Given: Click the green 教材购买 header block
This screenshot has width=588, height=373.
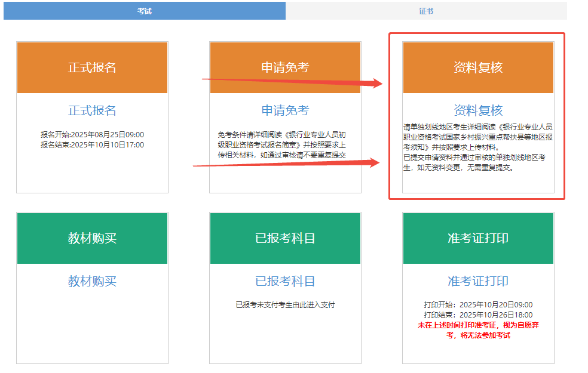Looking at the screenshot, I should [x=92, y=238].
